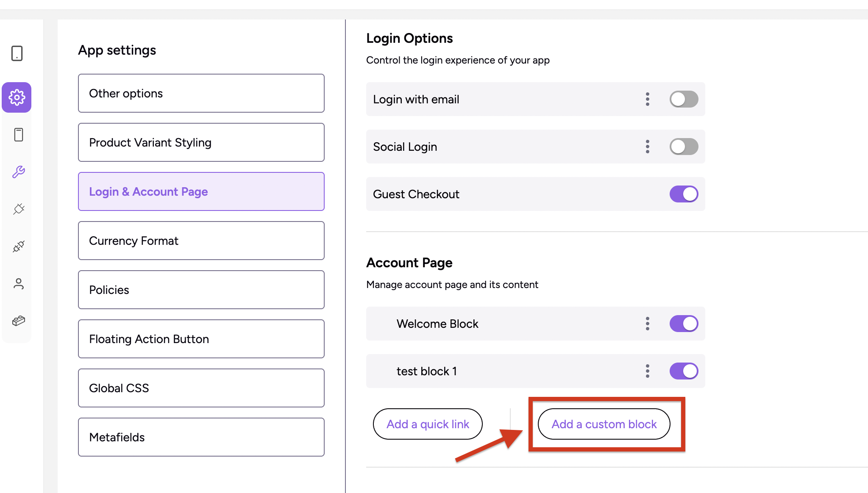Click the Add a quick link button
This screenshot has width=868, height=493.
[428, 424]
